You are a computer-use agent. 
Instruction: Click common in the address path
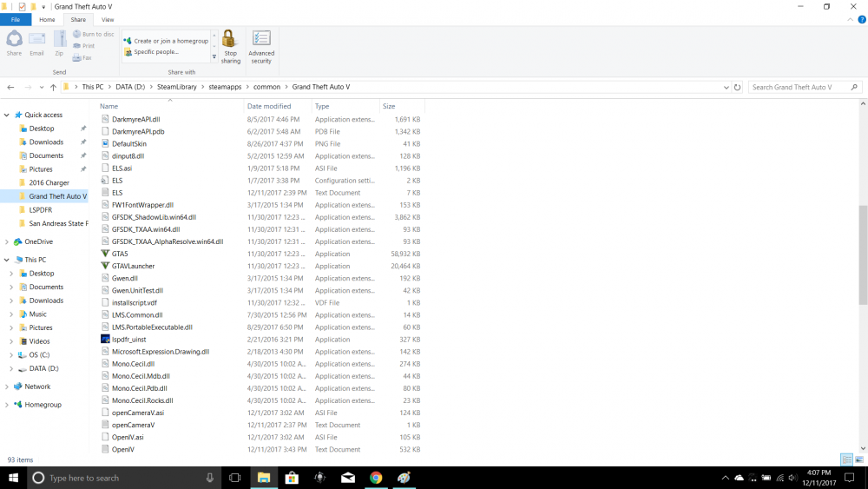point(266,87)
